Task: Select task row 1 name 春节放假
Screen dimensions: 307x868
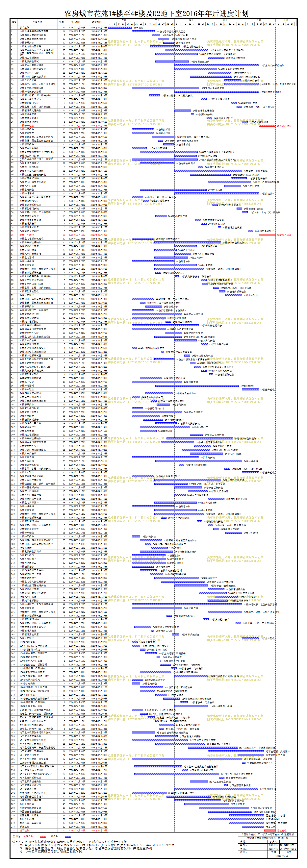Action: (x=25, y=28)
